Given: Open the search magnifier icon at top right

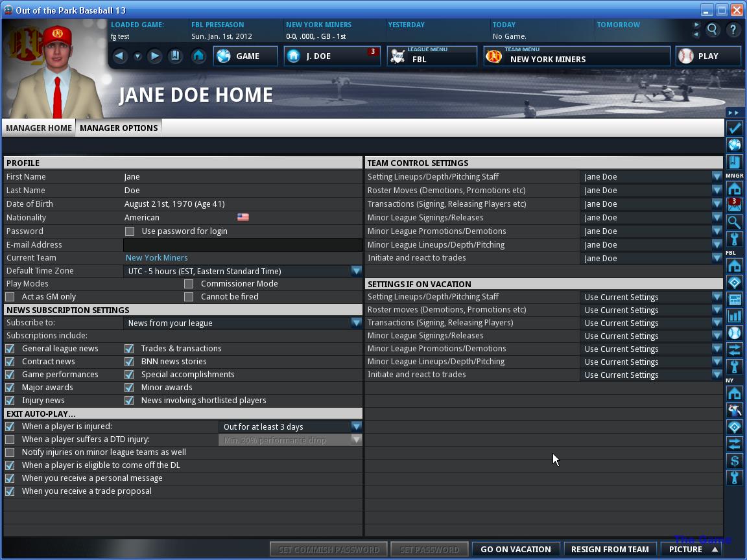Looking at the screenshot, I should pyautogui.click(x=713, y=30).
